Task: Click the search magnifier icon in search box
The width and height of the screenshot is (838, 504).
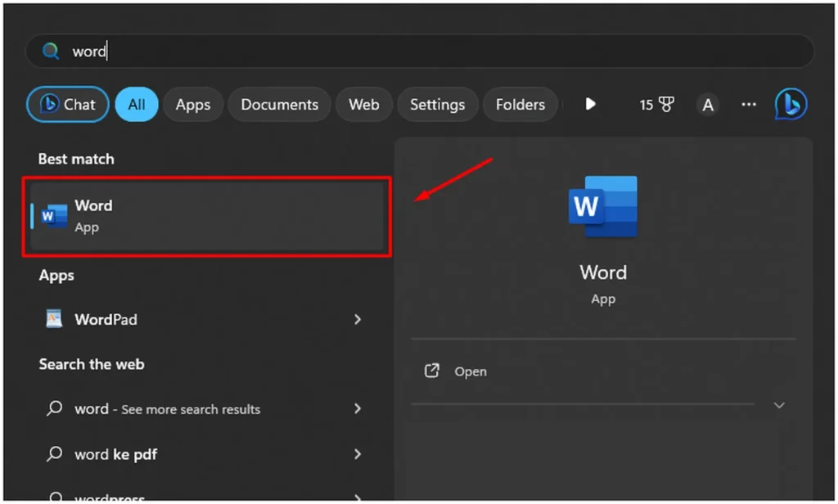Action: [50, 52]
